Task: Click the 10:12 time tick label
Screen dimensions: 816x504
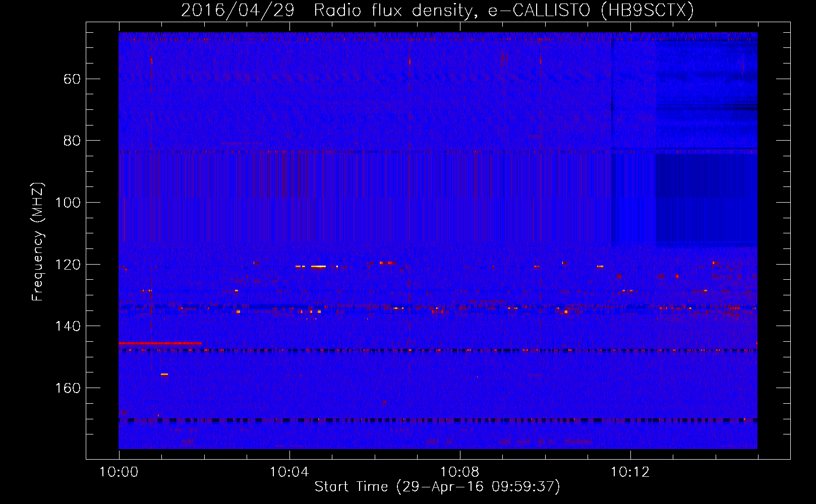Action: [x=630, y=472]
